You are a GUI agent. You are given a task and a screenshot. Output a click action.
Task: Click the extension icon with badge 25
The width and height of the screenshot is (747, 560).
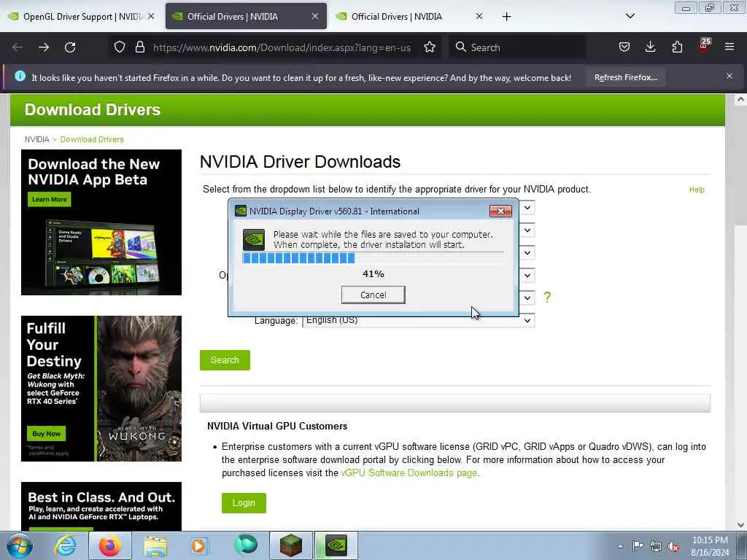tap(704, 46)
